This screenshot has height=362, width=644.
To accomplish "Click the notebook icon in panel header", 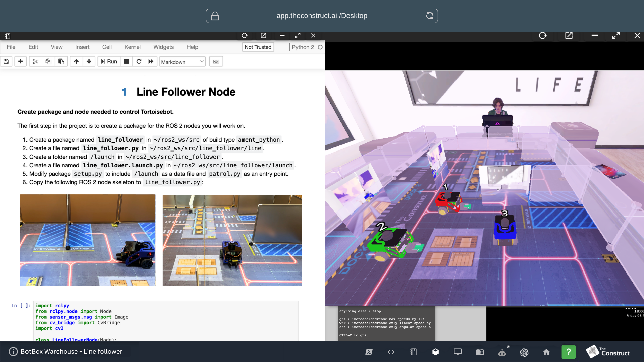I will pos(8,36).
